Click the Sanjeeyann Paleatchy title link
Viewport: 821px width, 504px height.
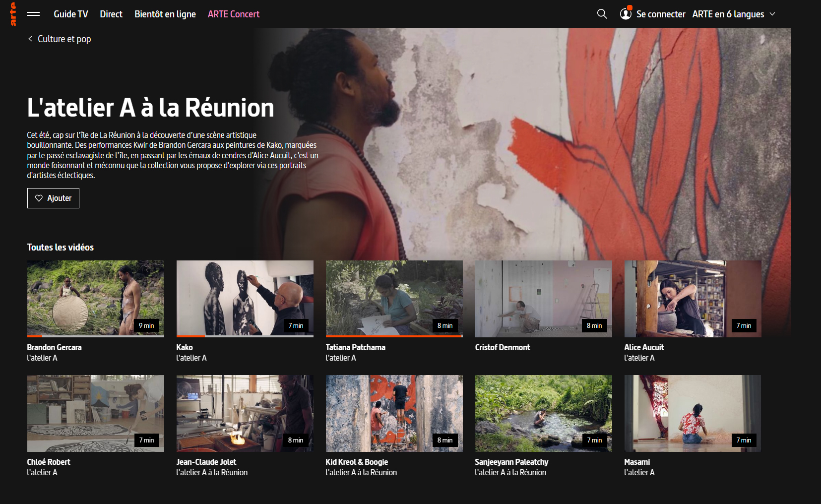click(511, 462)
